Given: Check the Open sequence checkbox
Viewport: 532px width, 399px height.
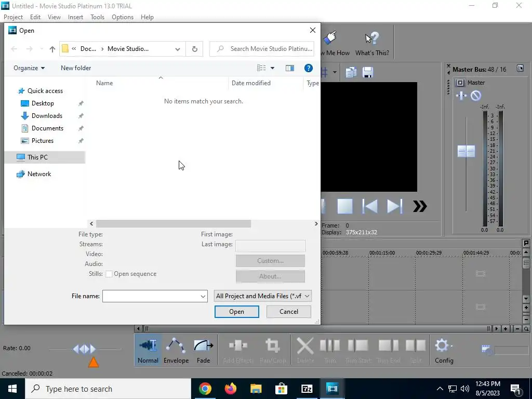Looking at the screenshot, I should tap(109, 274).
